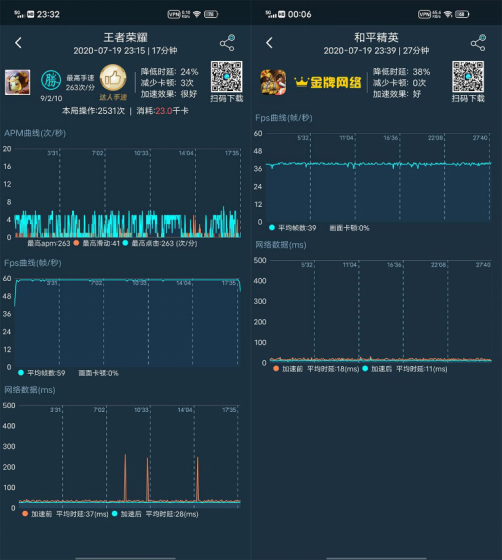Tap QR code in 王者荣耀 report
The width and height of the screenshot is (502, 560).
point(227,77)
